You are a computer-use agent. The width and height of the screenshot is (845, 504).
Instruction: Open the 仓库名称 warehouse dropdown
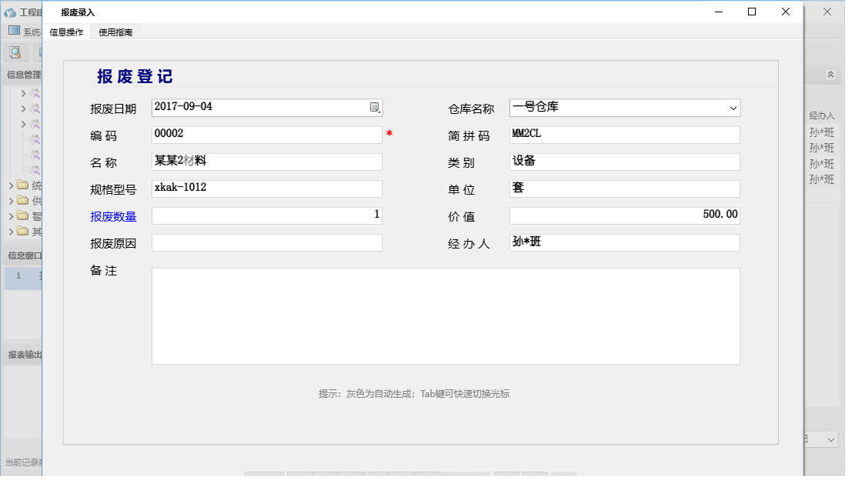[733, 108]
